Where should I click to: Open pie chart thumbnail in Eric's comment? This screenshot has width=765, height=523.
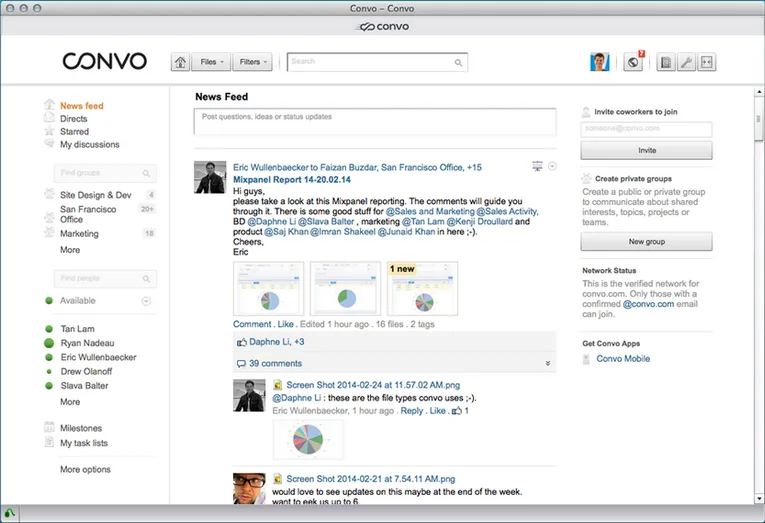click(308, 440)
